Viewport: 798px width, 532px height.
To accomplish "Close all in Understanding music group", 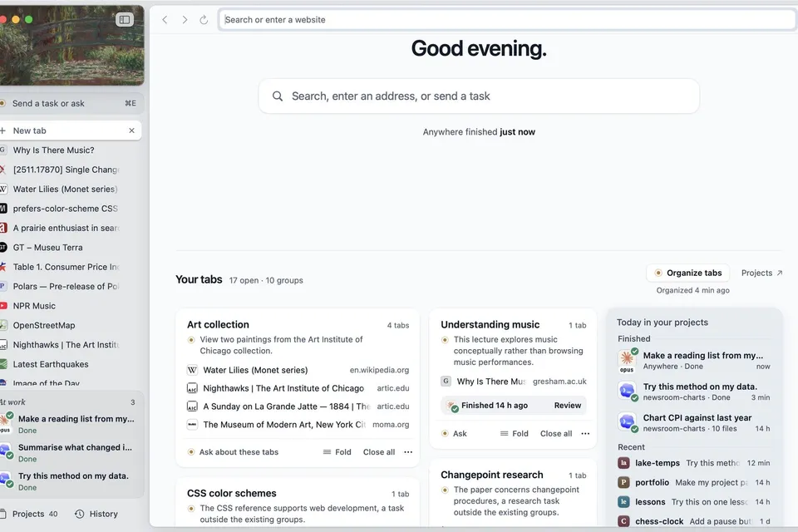I will (x=556, y=434).
